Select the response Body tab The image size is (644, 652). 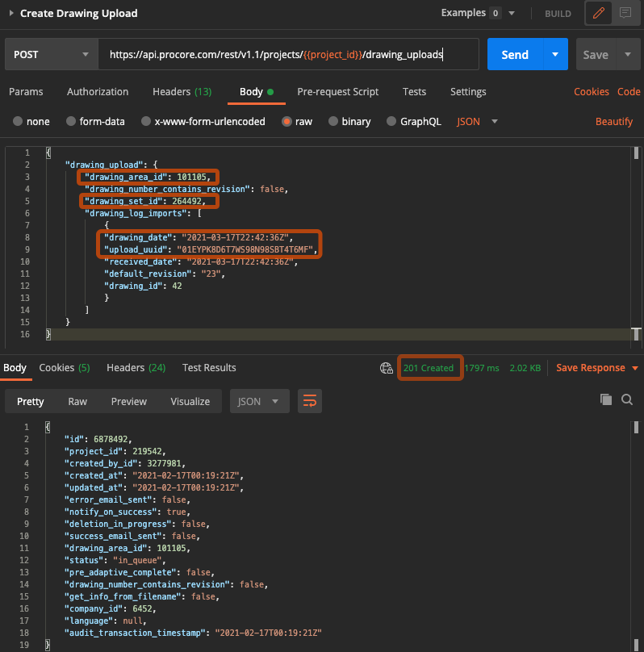[x=15, y=368]
